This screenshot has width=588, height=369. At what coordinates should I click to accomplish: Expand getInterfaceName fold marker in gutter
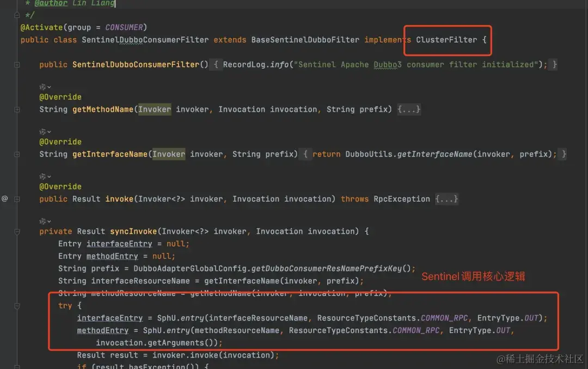point(17,154)
